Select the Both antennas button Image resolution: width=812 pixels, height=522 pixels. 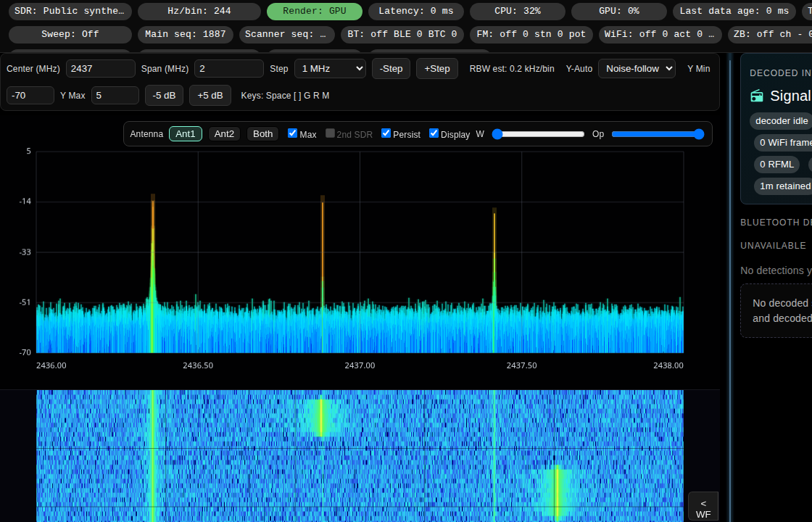tap(262, 133)
